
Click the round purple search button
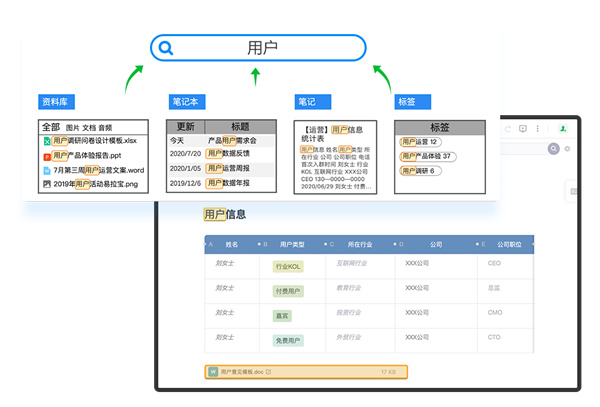click(555, 148)
